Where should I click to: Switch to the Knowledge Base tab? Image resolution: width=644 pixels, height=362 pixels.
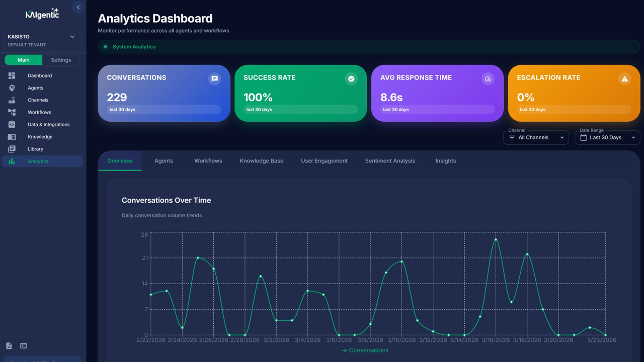(x=262, y=161)
